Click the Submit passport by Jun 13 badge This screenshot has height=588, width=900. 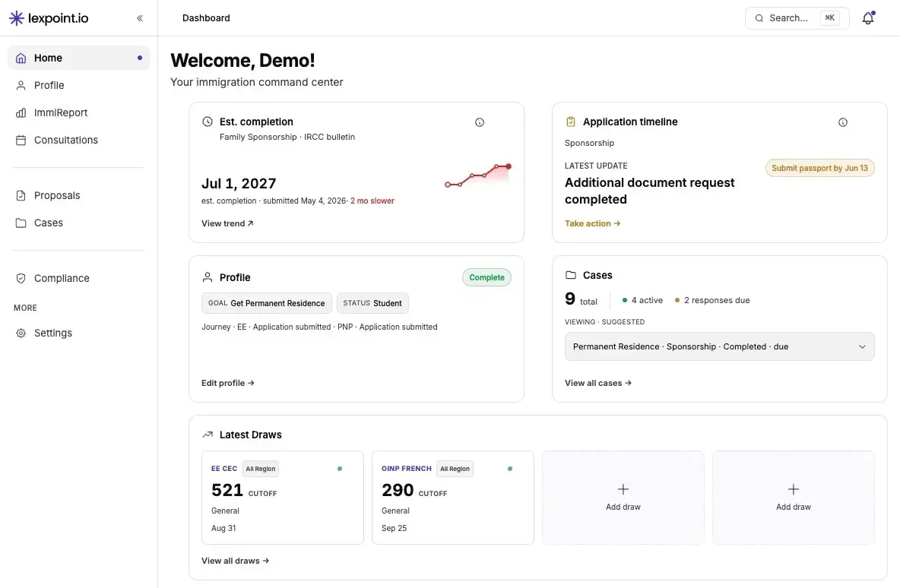click(819, 168)
